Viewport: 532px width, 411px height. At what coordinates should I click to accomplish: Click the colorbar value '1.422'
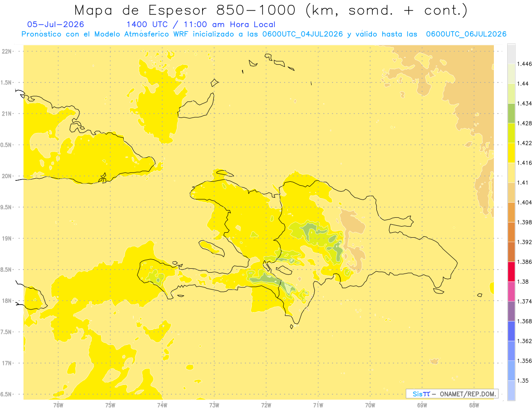tap(524, 143)
